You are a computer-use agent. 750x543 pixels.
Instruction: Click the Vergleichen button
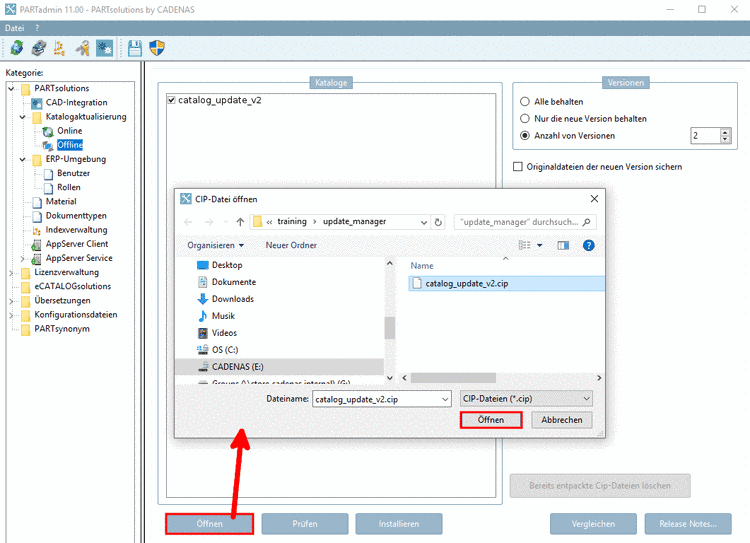[593, 524]
